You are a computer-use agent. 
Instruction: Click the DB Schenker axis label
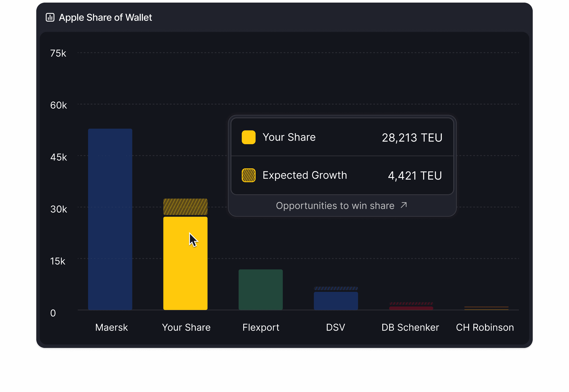(410, 327)
